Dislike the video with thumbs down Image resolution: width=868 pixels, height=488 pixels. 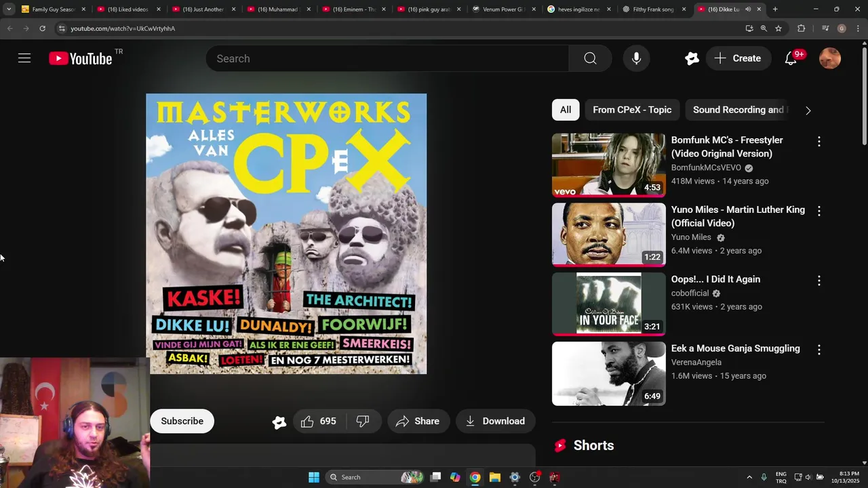(363, 421)
